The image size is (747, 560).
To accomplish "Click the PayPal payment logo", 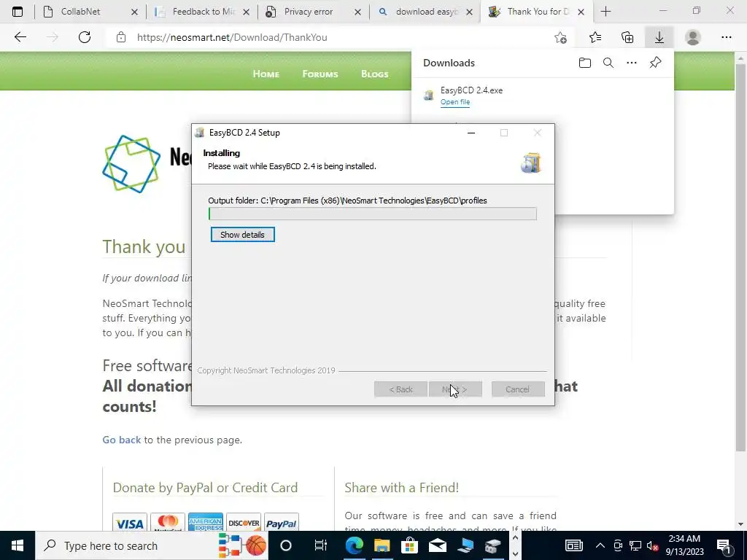I will pos(282,524).
